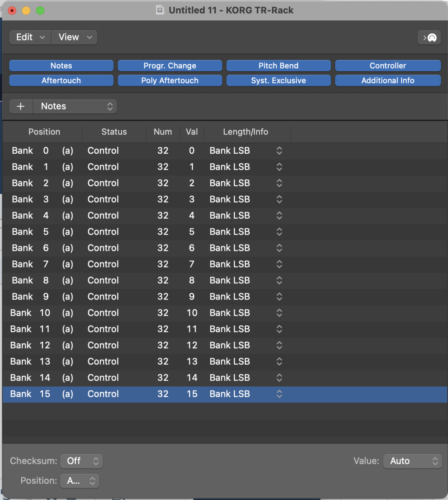Click the Val column header
This screenshot has height=500, width=448.
[192, 132]
